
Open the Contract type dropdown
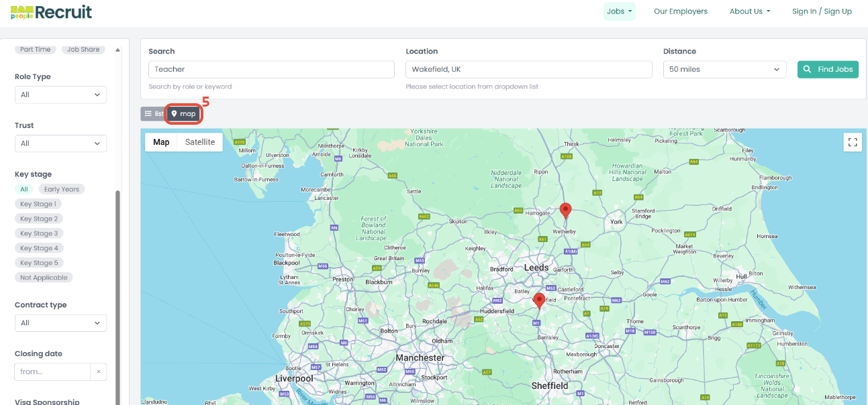point(60,323)
